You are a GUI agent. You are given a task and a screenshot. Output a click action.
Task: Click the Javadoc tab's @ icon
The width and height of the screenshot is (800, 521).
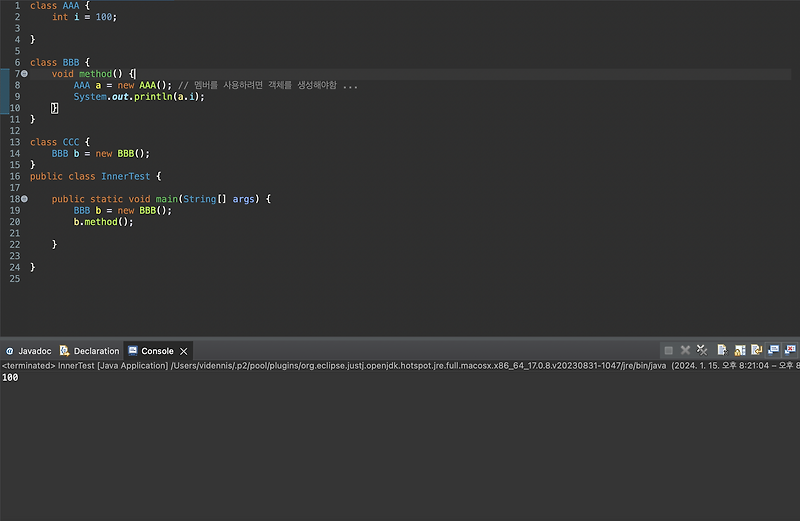10,351
